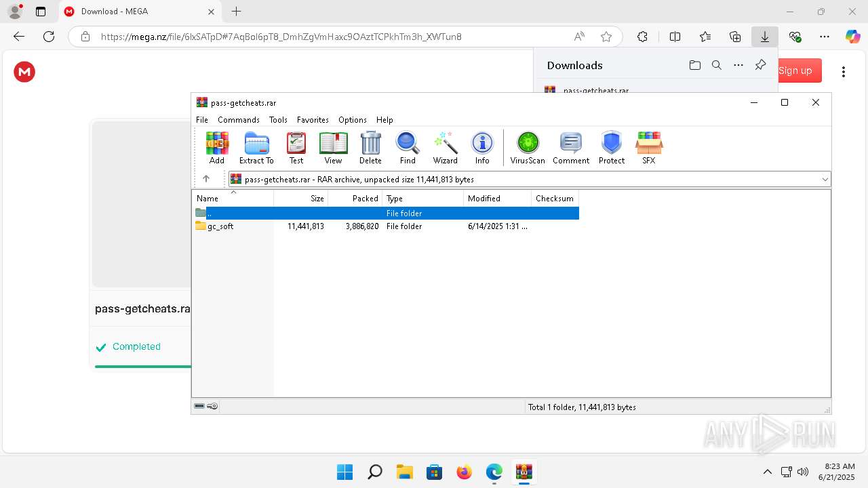Open a new Edge tab
This screenshot has width=868, height=488.
point(236,12)
